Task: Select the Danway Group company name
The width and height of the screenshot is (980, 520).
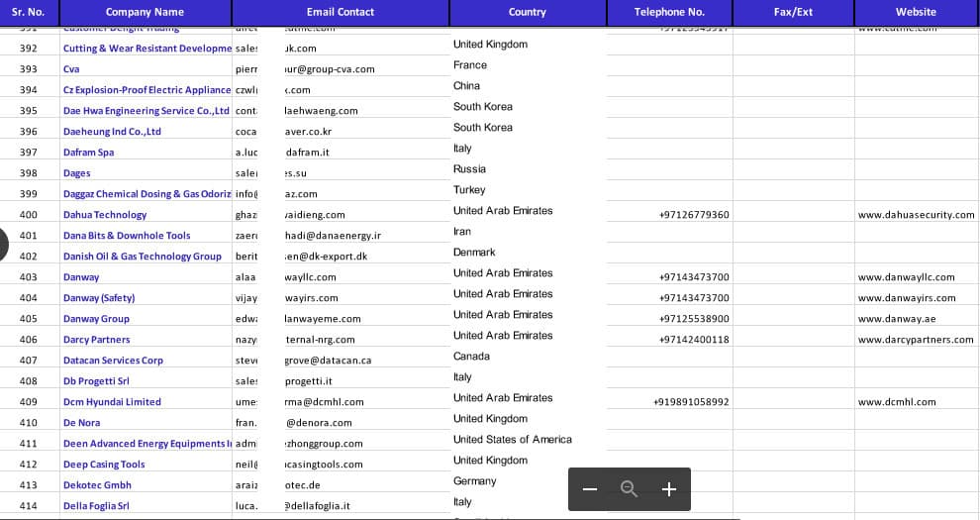Action: [96, 319]
